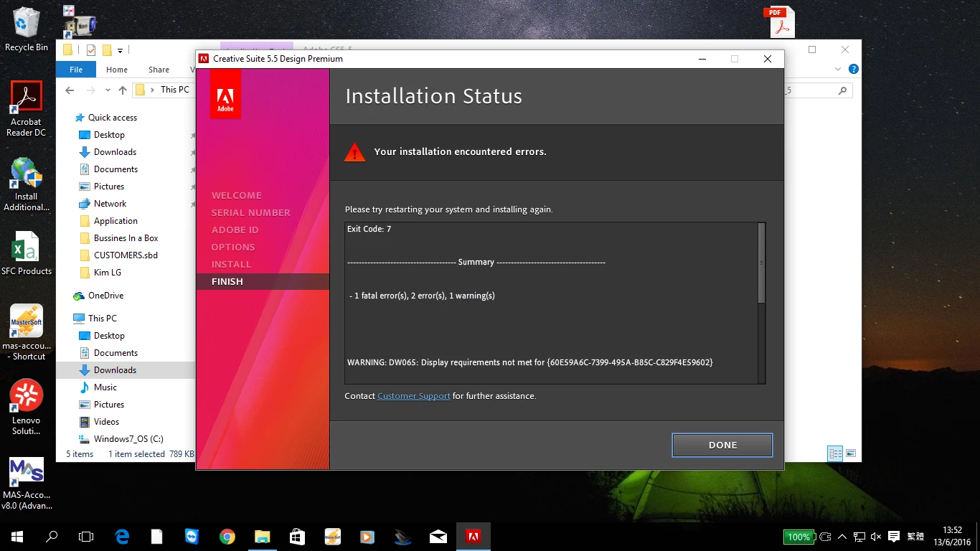The height and width of the screenshot is (551, 980).
Task: Open the Customize Quick Access Toolbar dropdown
Action: click(121, 50)
